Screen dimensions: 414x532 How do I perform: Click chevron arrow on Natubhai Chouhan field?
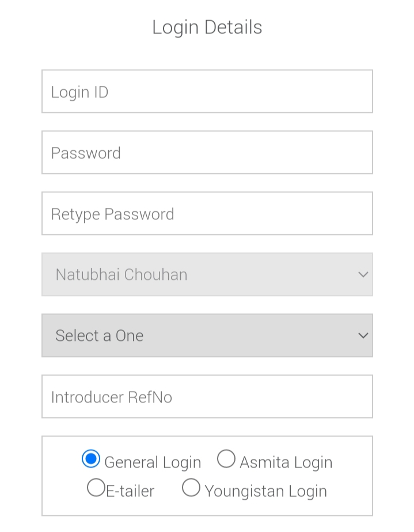[363, 275]
